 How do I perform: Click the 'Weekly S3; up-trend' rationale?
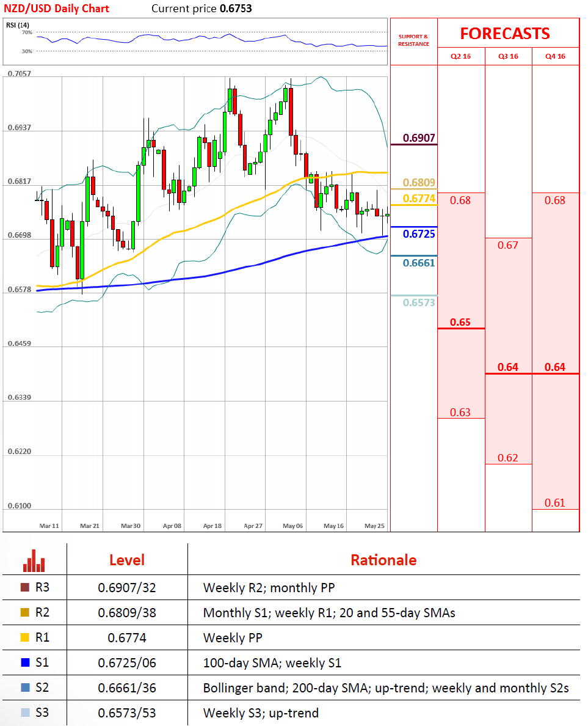pyautogui.click(x=261, y=713)
